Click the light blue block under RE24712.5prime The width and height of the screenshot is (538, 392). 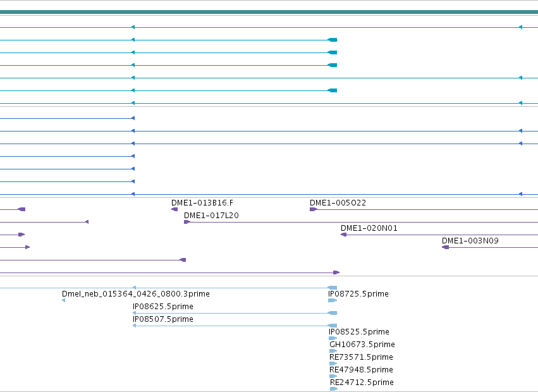point(334,389)
